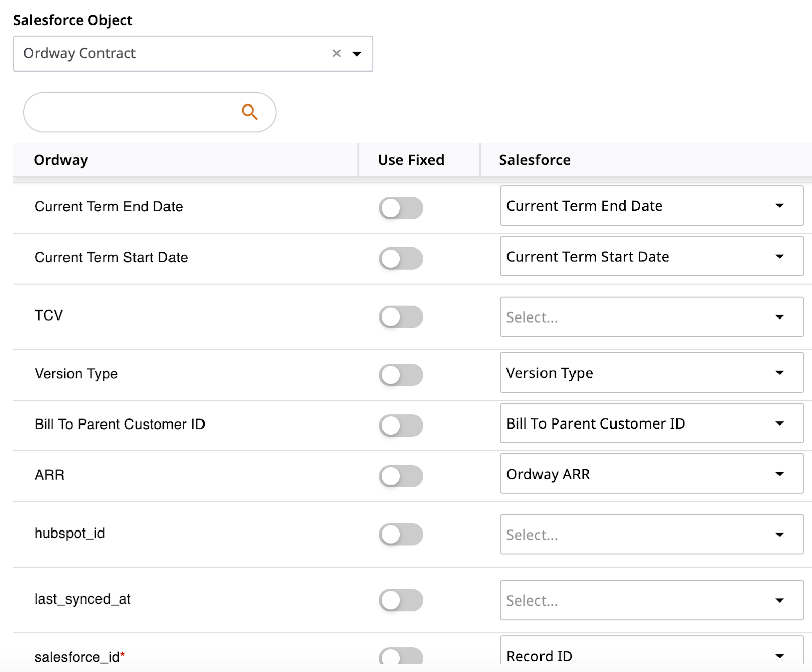The image size is (812, 672).
Task: Click the salesforce_id required field label
Action: coord(80,657)
